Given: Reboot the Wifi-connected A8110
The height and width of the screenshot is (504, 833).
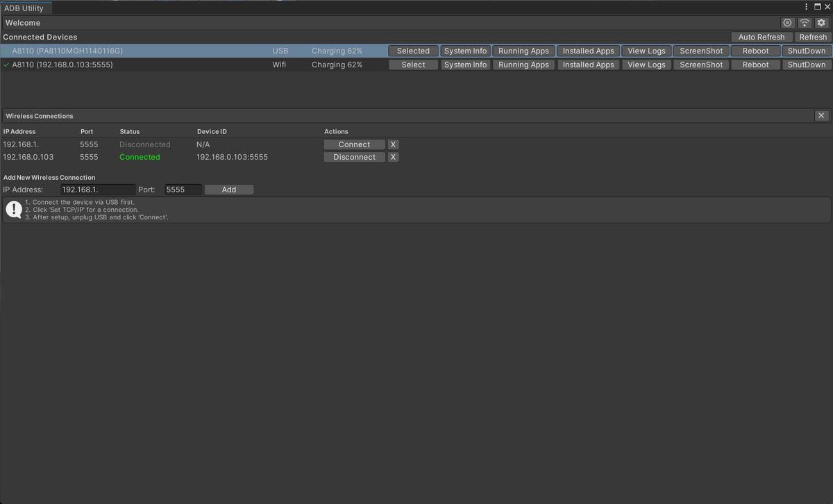Looking at the screenshot, I should tap(755, 65).
